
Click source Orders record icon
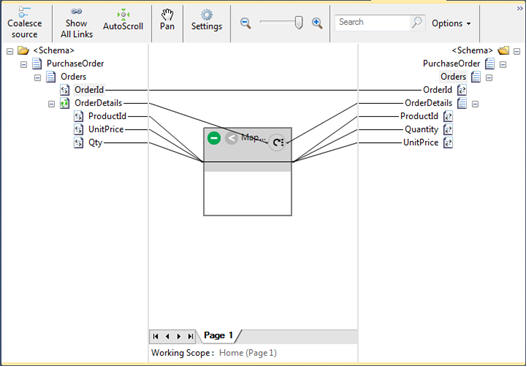(51, 77)
